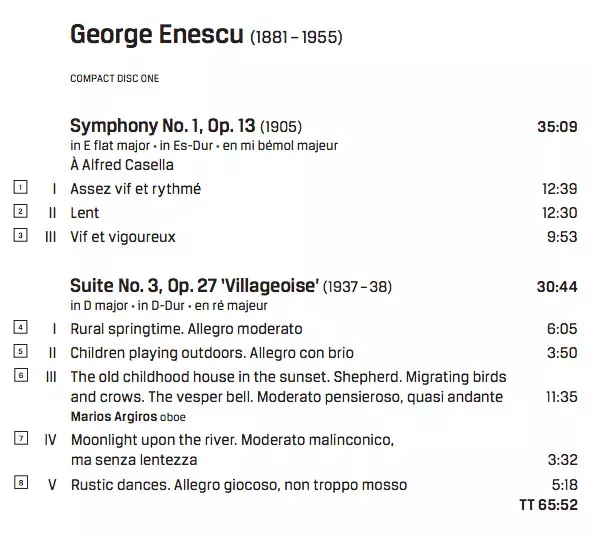
Task: Select 'Children playing outdoors' track
Action: coord(212,353)
